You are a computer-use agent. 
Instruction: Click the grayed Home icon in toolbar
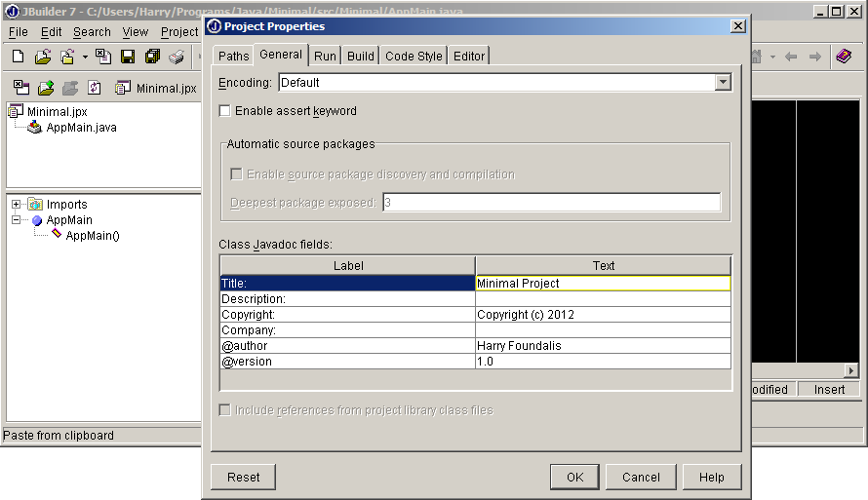point(757,57)
